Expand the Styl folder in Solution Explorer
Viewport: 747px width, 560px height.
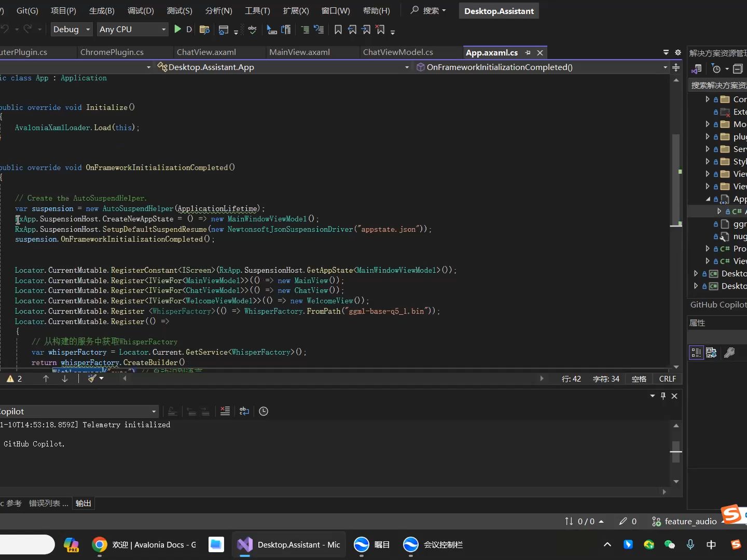point(708,162)
